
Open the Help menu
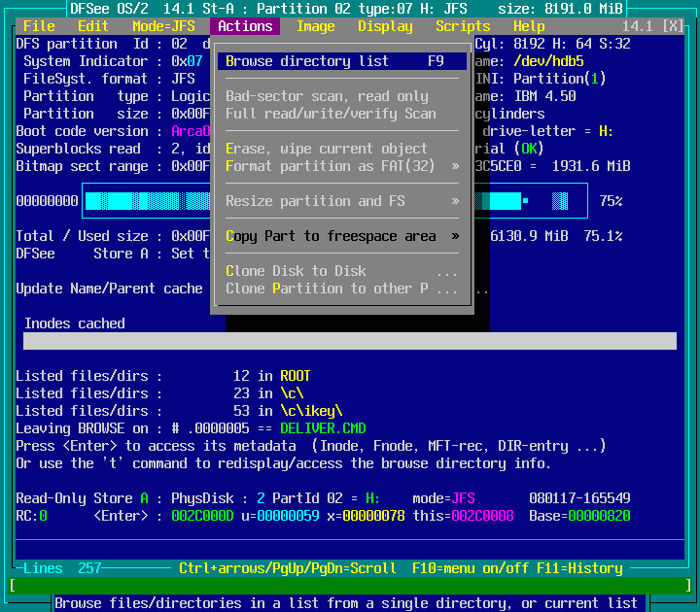529,26
